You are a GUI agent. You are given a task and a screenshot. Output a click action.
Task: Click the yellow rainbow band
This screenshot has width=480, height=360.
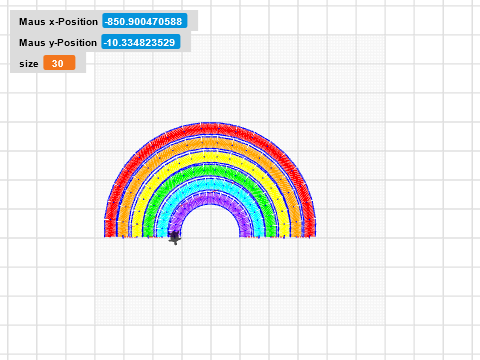(210, 157)
